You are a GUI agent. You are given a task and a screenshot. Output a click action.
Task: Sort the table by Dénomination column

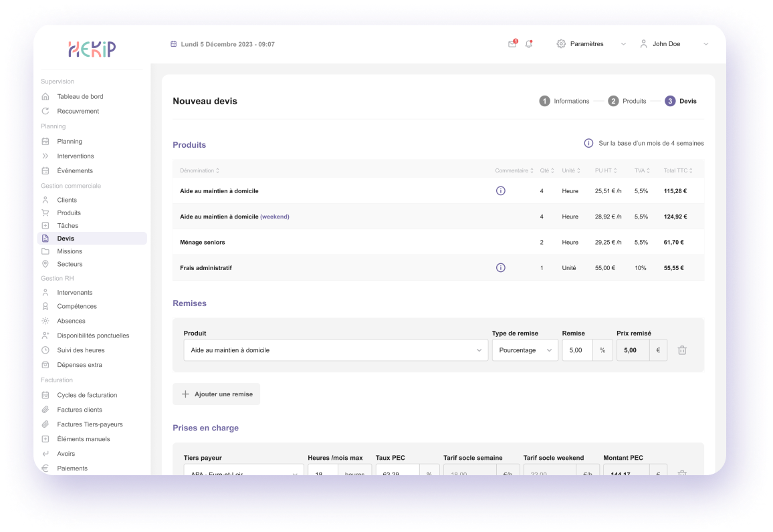click(x=199, y=171)
